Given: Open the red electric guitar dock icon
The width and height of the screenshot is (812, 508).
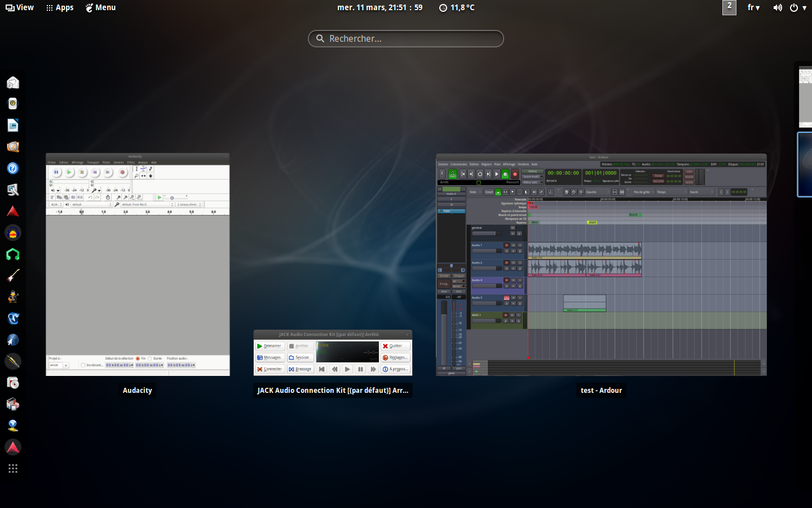Looking at the screenshot, I should (x=12, y=275).
